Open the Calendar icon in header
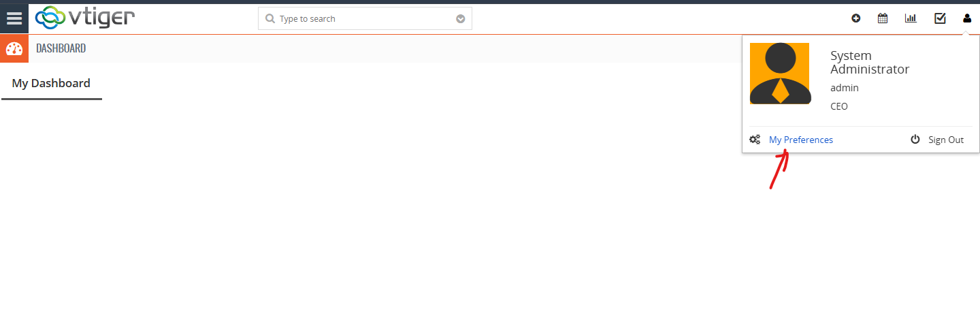 click(883, 18)
